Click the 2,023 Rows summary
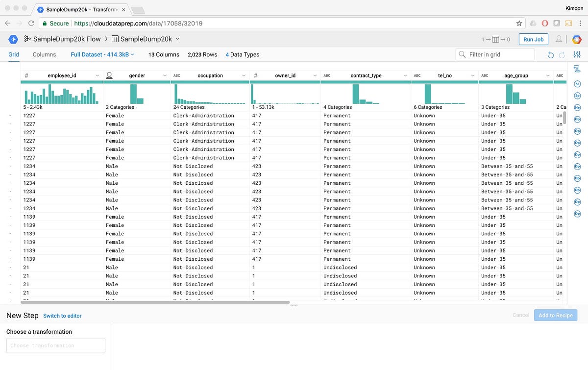This screenshot has height=370, width=588. pos(202,54)
